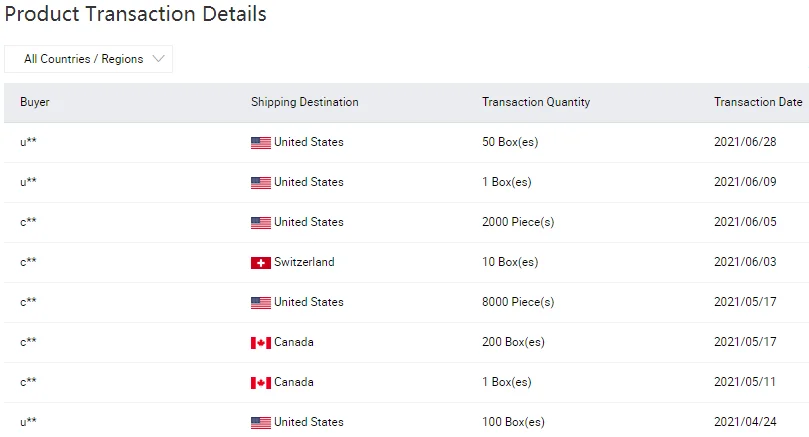809x437 pixels.
Task: Click the Canada flag in the 2021/05/11 row
Action: [x=260, y=383]
